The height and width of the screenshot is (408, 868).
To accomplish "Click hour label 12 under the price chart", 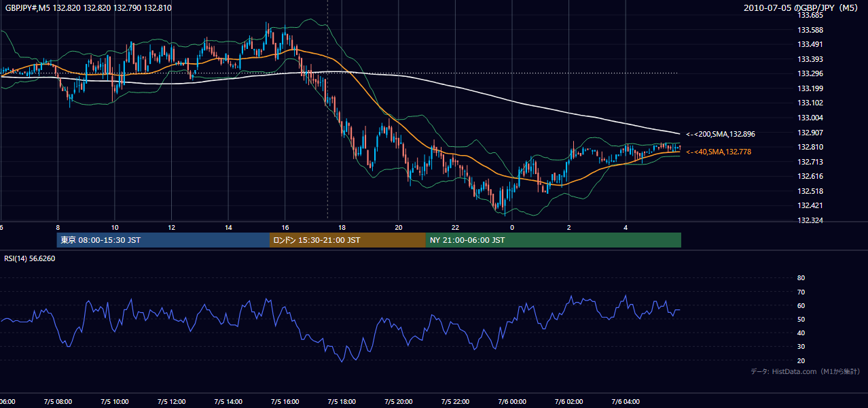I will pos(172,228).
